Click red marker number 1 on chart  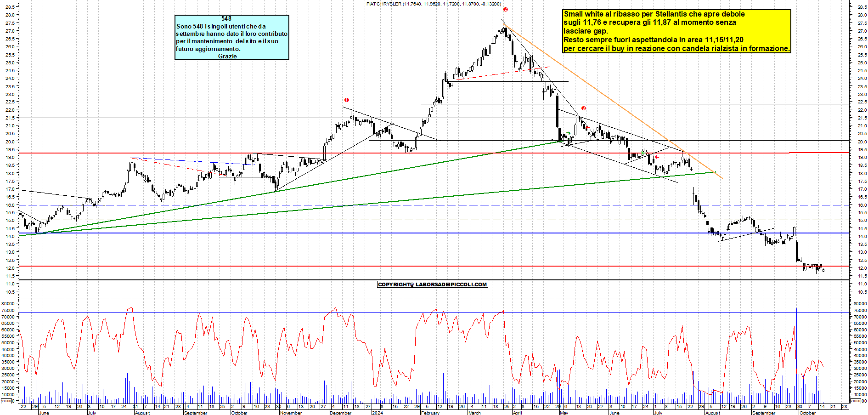coord(347,100)
